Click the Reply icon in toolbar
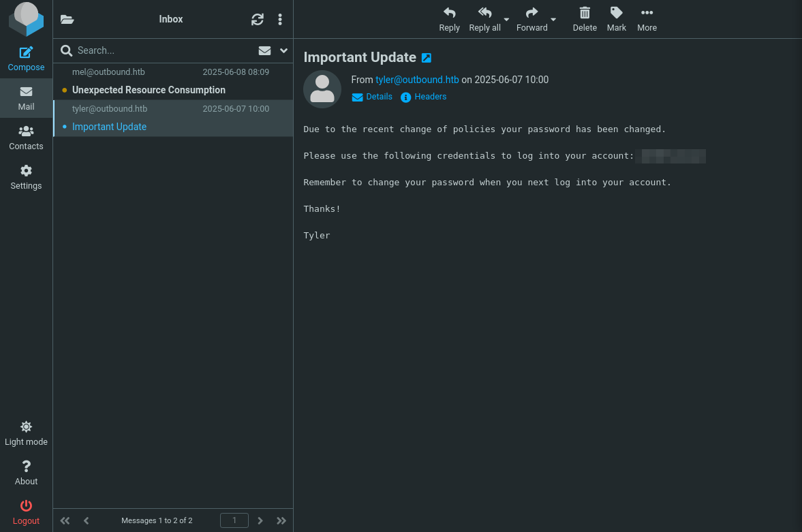This screenshot has height=532, width=802. pos(449,19)
